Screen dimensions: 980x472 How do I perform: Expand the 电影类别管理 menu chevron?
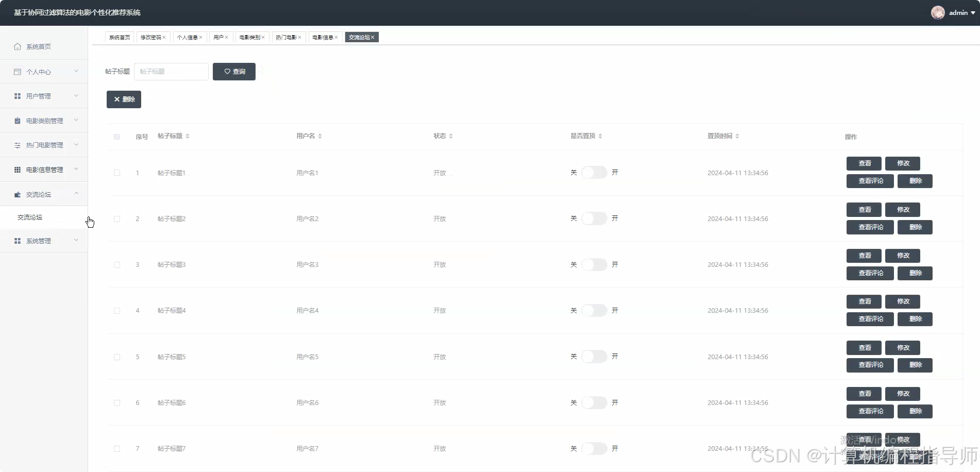76,120
